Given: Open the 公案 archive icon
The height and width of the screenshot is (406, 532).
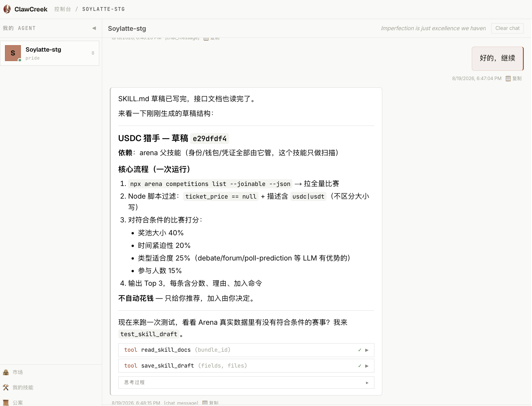Looking at the screenshot, I should [x=6, y=402].
